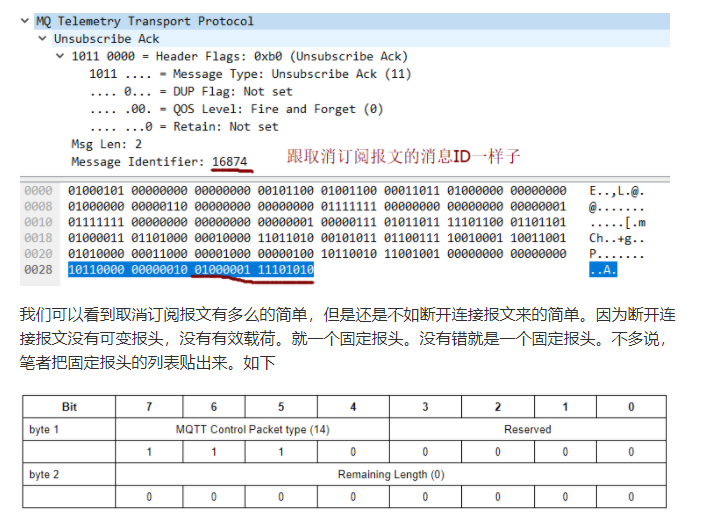
Task: Click byte 01111111 in row 0008
Action: tap(349, 206)
